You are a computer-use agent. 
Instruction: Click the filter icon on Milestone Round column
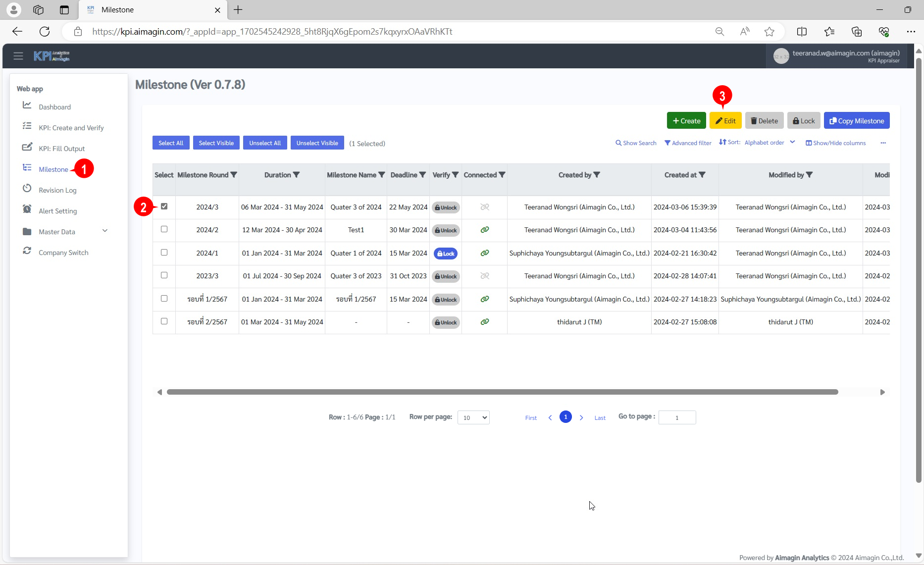click(234, 175)
